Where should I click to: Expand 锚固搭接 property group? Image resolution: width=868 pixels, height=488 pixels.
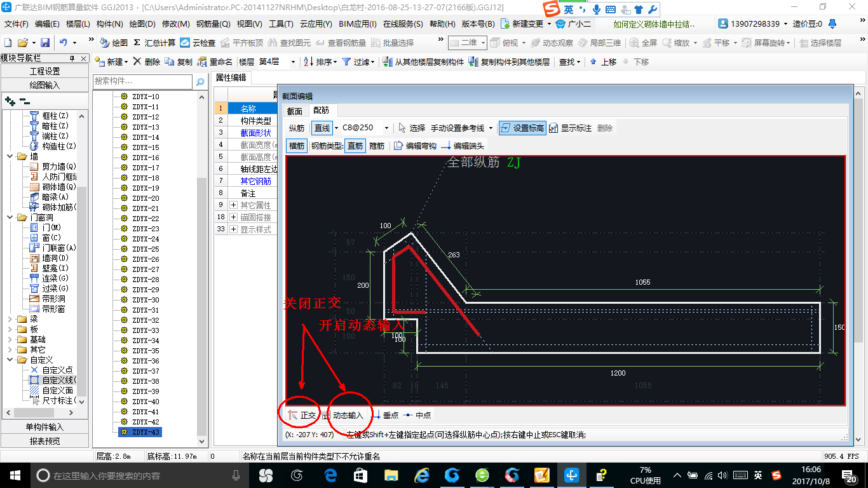click(x=234, y=217)
